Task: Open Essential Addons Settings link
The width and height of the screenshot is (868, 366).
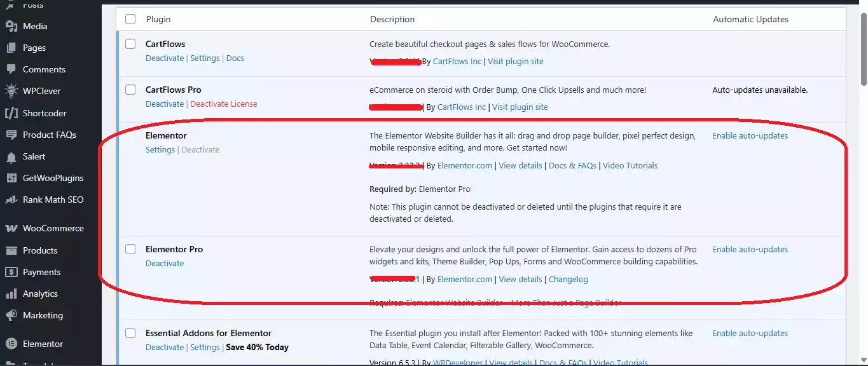Action: (x=205, y=347)
